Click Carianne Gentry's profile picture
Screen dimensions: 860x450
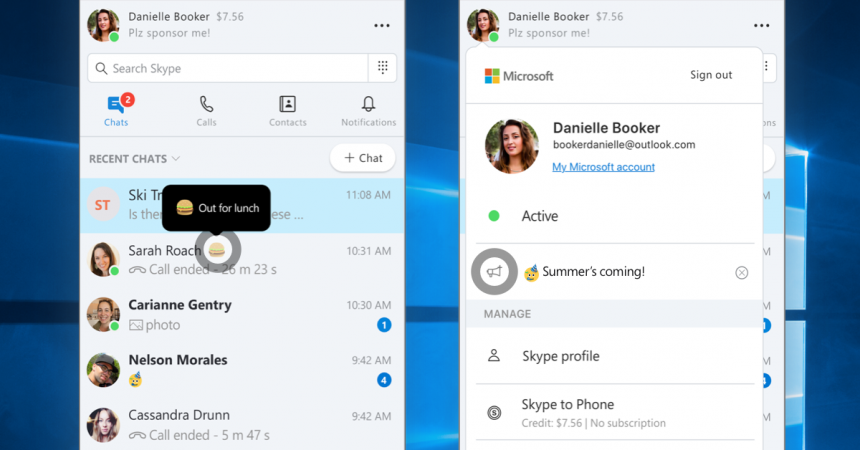(103, 314)
